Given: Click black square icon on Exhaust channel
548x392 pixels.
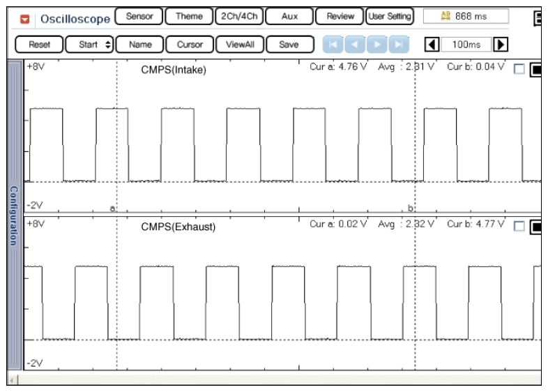Looking at the screenshot, I should pyautogui.click(x=536, y=226).
